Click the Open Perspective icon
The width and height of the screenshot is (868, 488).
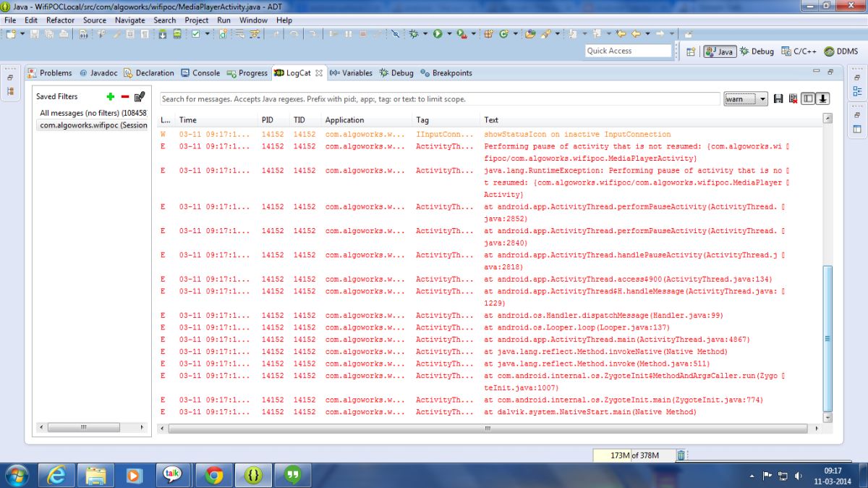pyautogui.click(x=691, y=51)
